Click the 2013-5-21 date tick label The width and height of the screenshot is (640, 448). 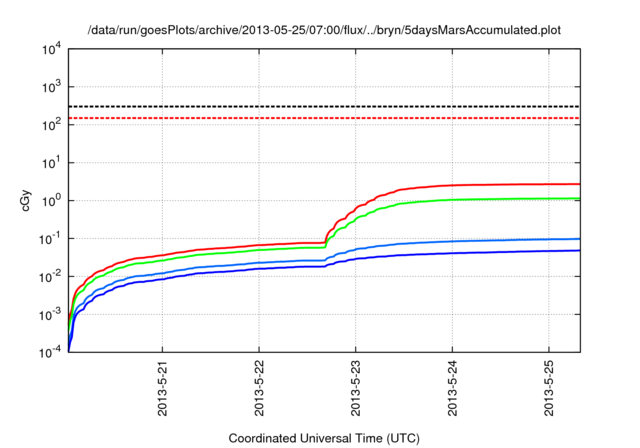(162, 388)
